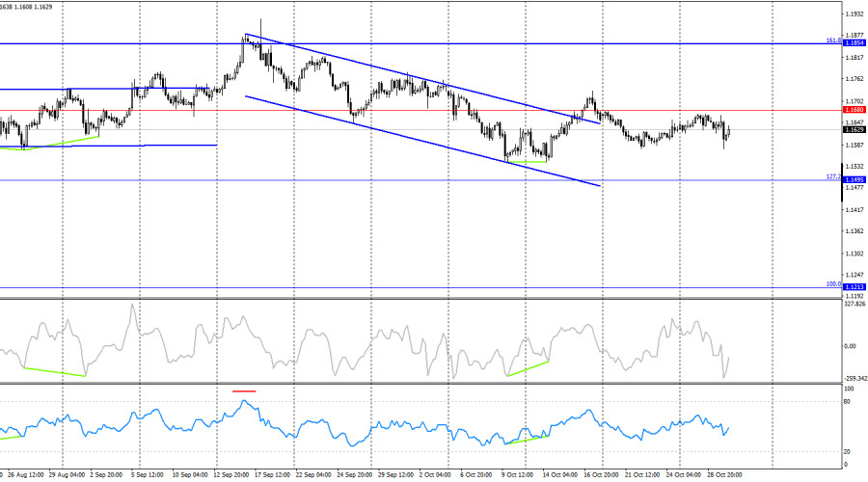
Task: Select the 161.8 Fibonacci level label
Action: tap(833, 40)
